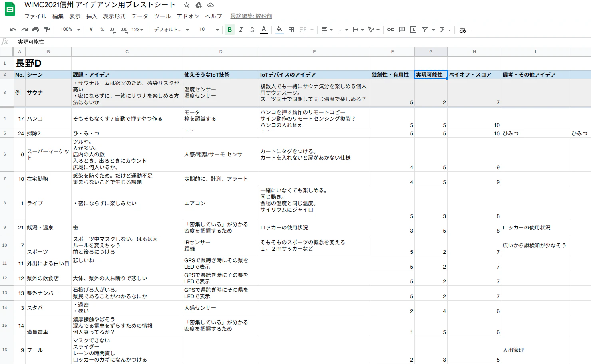Open text rotation options
Screen dimensions: 591x364
[374, 30]
